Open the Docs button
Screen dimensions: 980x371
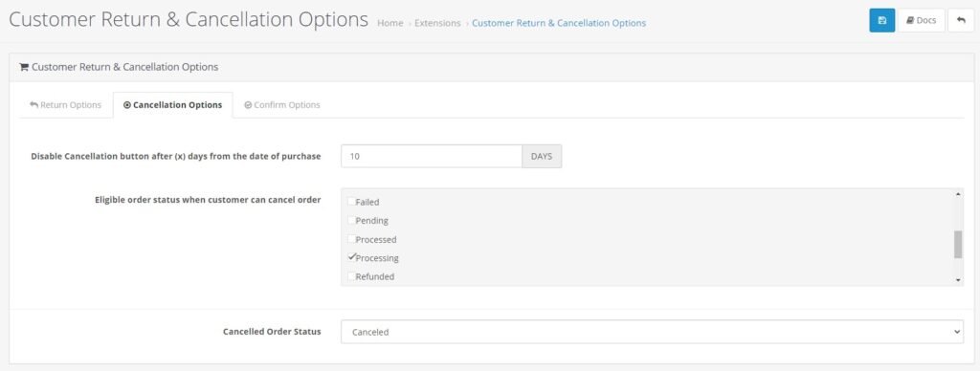pos(922,21)
